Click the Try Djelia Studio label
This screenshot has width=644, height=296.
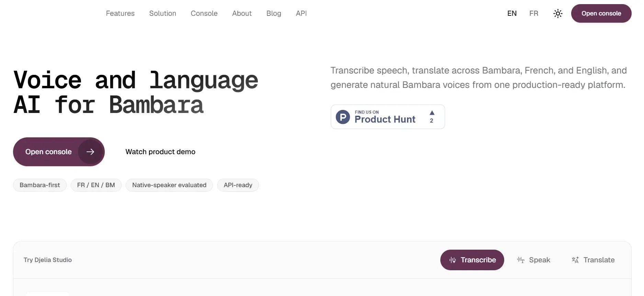pos(48,260)
